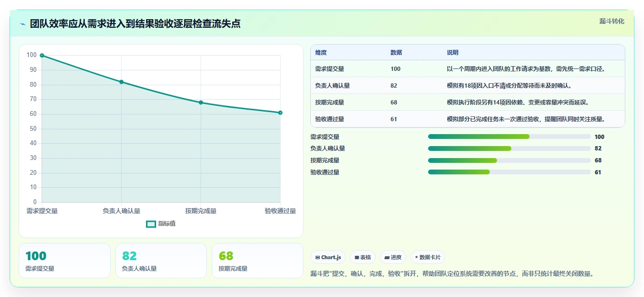Click the y-axis tick label 90
This screenshot has width=644, height=297.
[33, 70]
